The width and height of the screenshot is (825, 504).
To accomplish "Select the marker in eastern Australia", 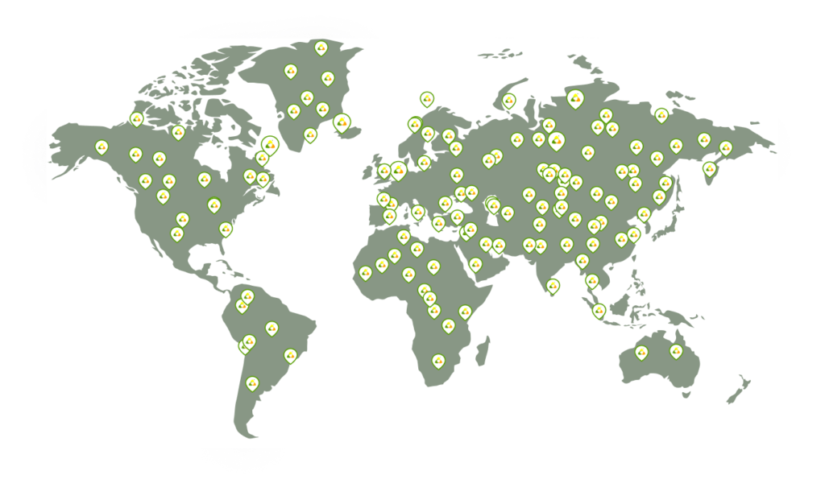I will point(676,351).
